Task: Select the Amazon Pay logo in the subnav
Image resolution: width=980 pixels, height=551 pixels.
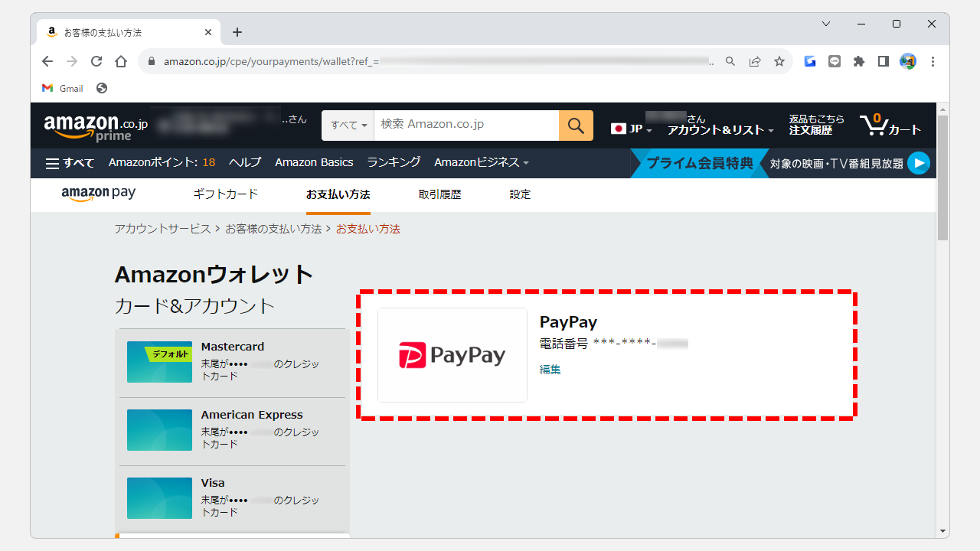Action: point(98,194)
